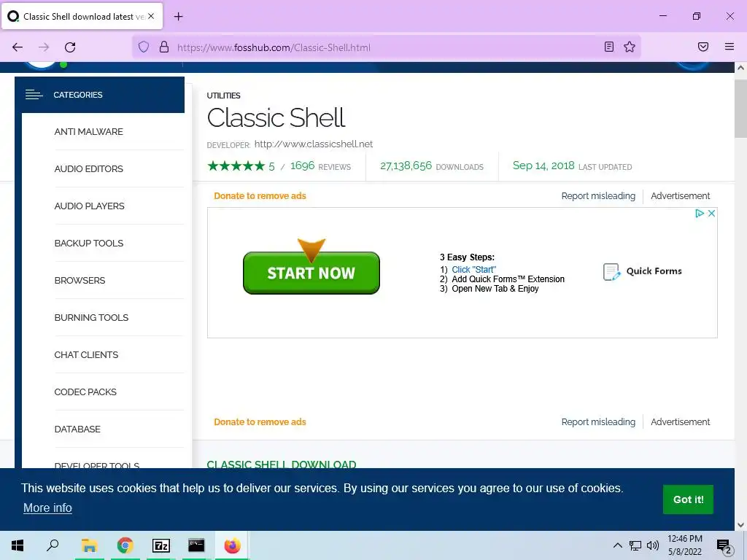Screen dimensions: 747x560
Task: Click the scrollbar up arrow
Action: click(x=740, y=68)
